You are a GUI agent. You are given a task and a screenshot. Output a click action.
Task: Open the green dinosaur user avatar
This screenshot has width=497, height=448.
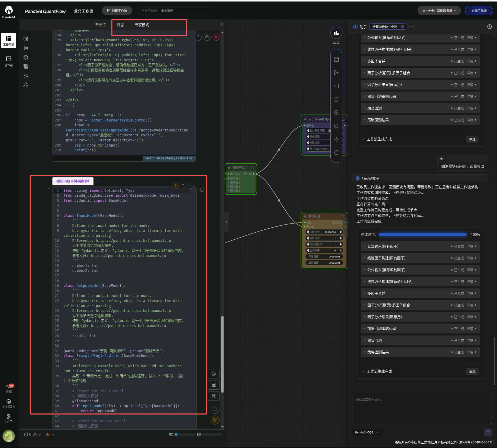click(x=9, y=436)
